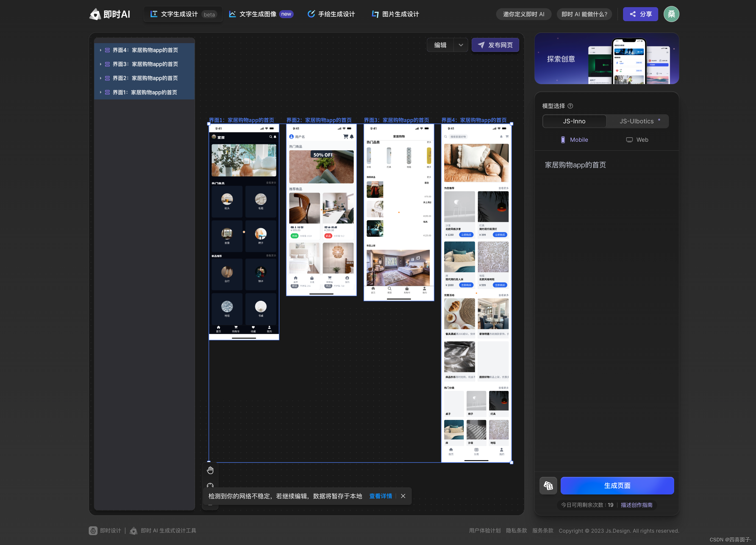Image resolution: width=756 pixels, height=545 pixels.
Task: Open the user avatar 桑
Action: [671, 14]
